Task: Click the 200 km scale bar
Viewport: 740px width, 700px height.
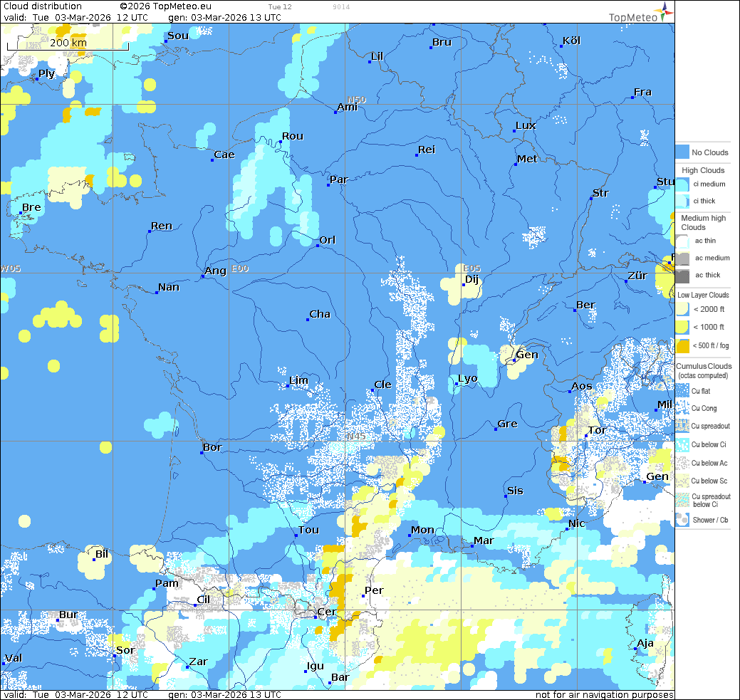Action: pyautogui.click(x=68, y=44)
